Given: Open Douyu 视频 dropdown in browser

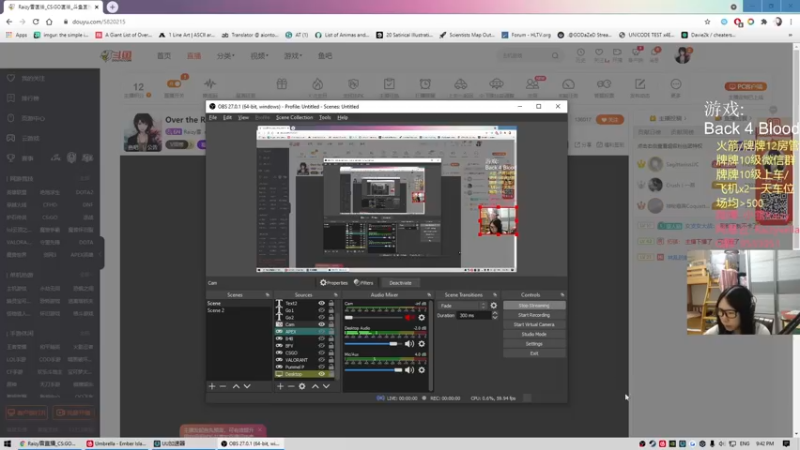Looking at the screenshot, I should pos(259,56).
